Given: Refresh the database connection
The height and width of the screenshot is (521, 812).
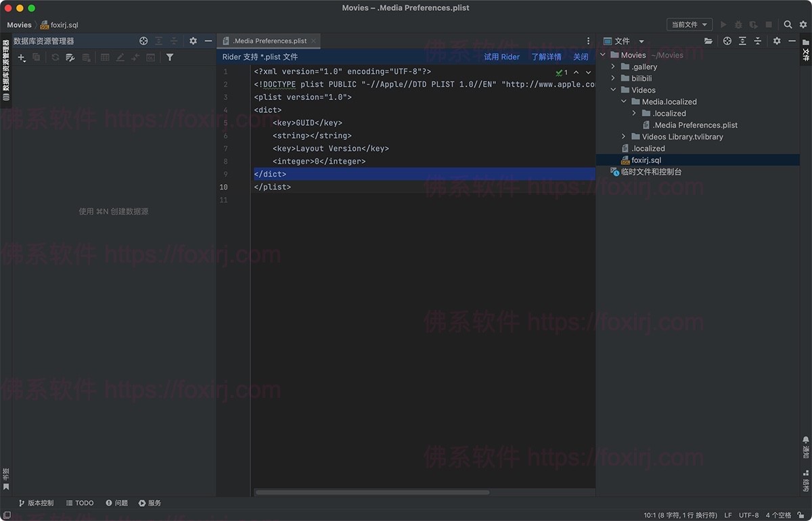Looking at the screenshot, I should 55,58.
